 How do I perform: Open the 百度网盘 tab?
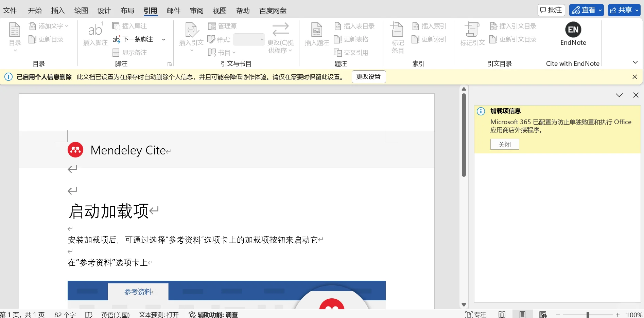[273, 11]
